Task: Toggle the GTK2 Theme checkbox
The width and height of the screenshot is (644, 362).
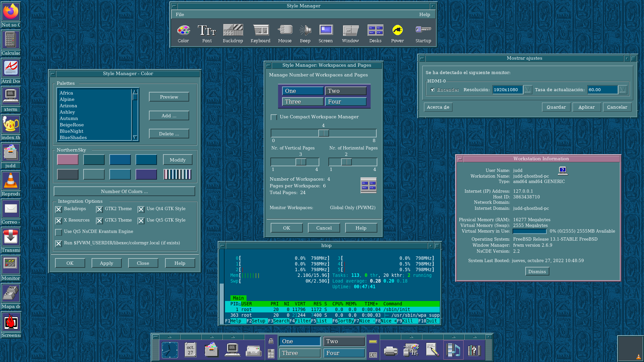Action: click(99, 209)
